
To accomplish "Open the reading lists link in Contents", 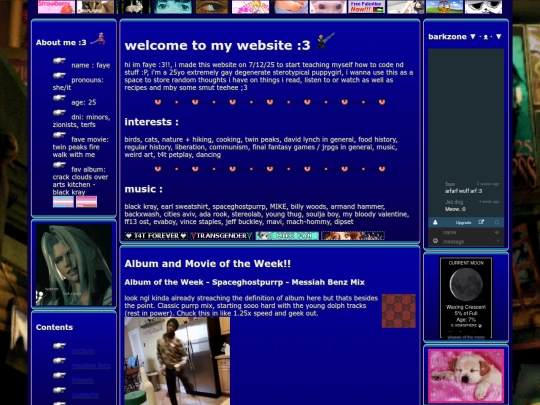I will point(91,366).
